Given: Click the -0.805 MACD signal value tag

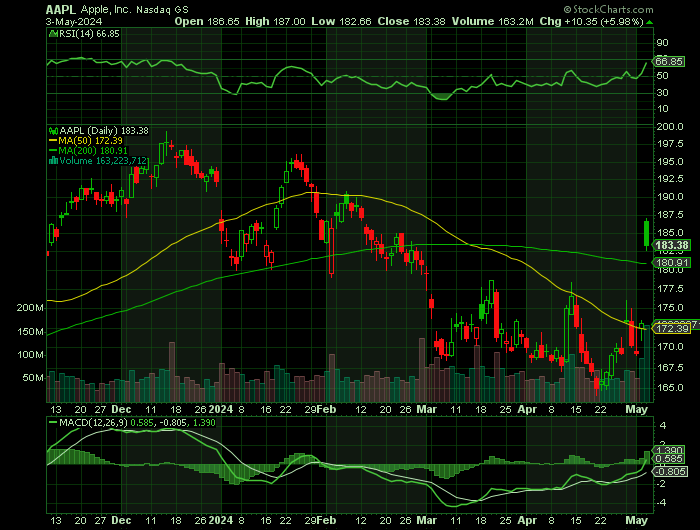Looking at the screenshot, I should tap(670, 472).
